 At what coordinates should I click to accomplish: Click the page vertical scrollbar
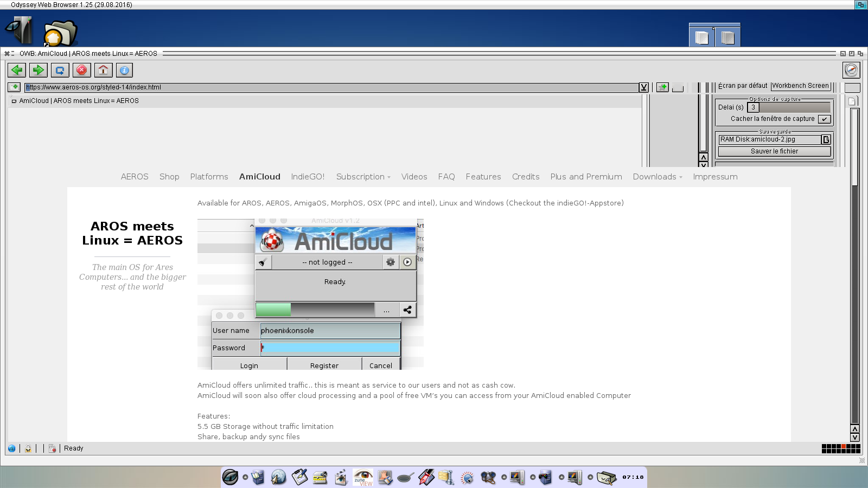click(x=855, y=266)
